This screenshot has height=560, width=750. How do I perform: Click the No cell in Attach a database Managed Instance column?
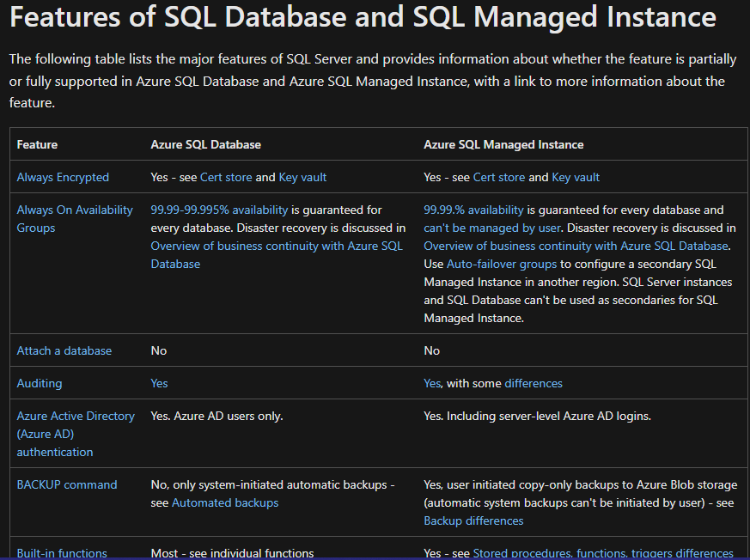point(431,350)
